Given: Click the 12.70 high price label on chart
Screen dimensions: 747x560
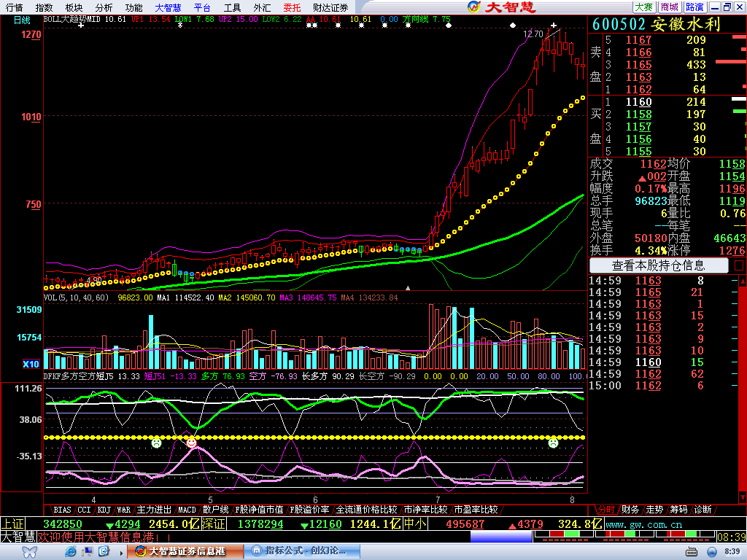Looking at the screenshot, I should [533, 34].
